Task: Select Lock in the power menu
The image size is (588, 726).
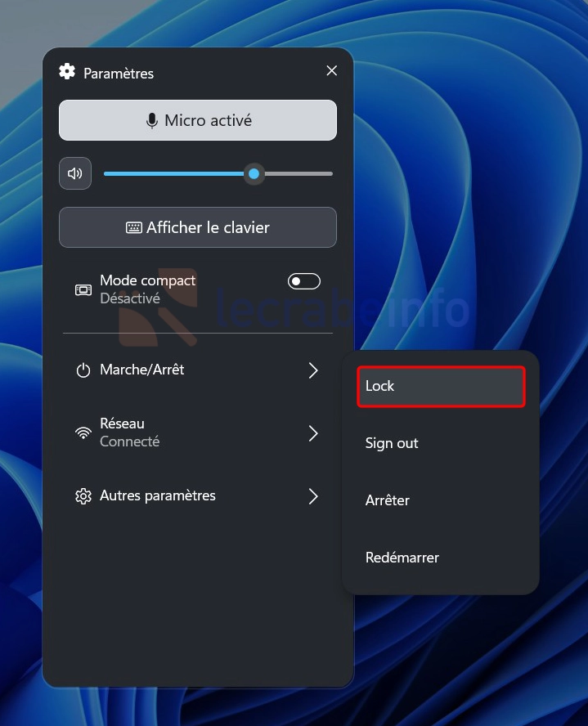Action: (x=442, y=386)
